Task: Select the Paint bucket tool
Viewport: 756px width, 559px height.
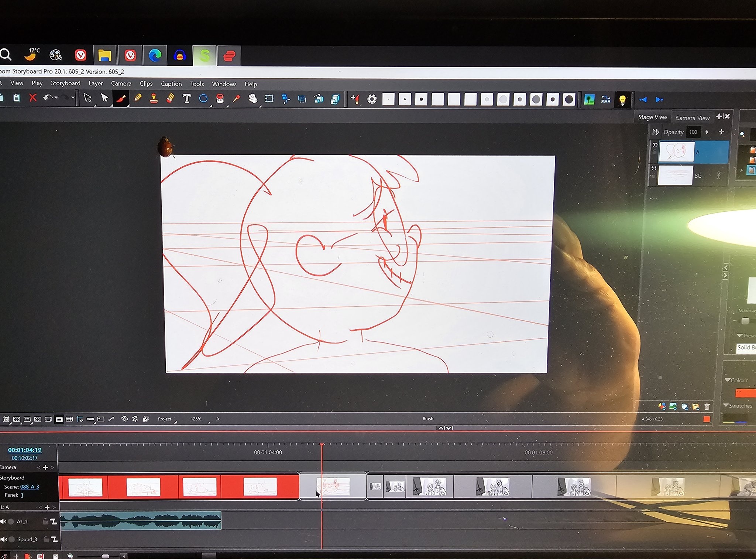Action: [x=220, y=99]
